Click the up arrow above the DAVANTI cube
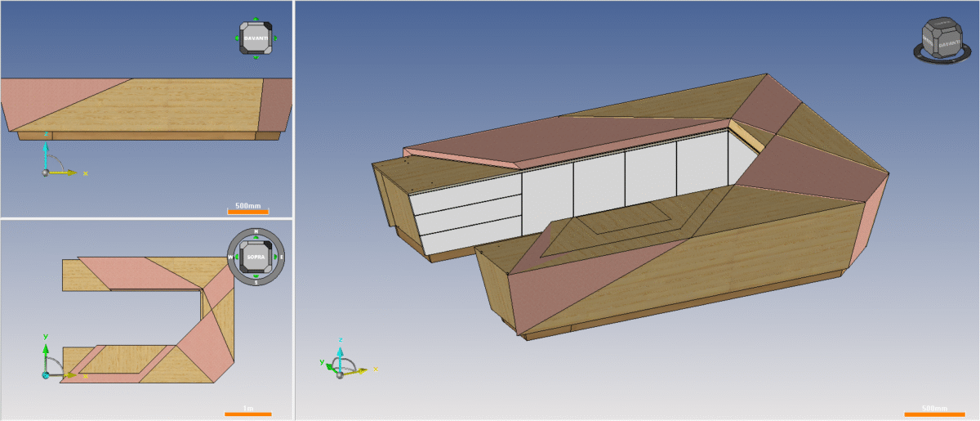The width and height of the screenshot is (980, 421). click(x=256, y=19)
